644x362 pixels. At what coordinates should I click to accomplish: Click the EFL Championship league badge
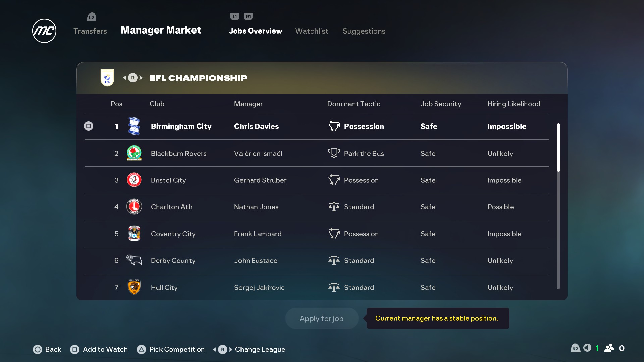(107, 78)
